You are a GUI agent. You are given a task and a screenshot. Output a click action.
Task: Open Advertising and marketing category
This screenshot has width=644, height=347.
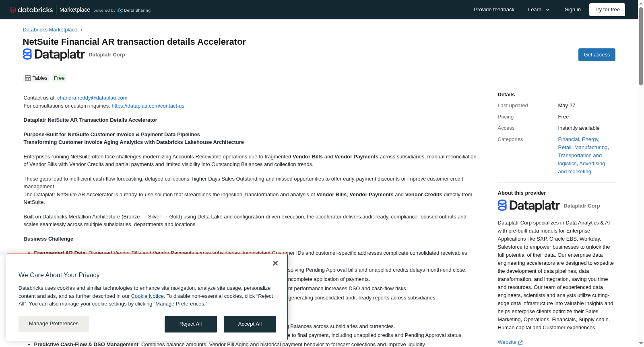(x=582, y=168)
